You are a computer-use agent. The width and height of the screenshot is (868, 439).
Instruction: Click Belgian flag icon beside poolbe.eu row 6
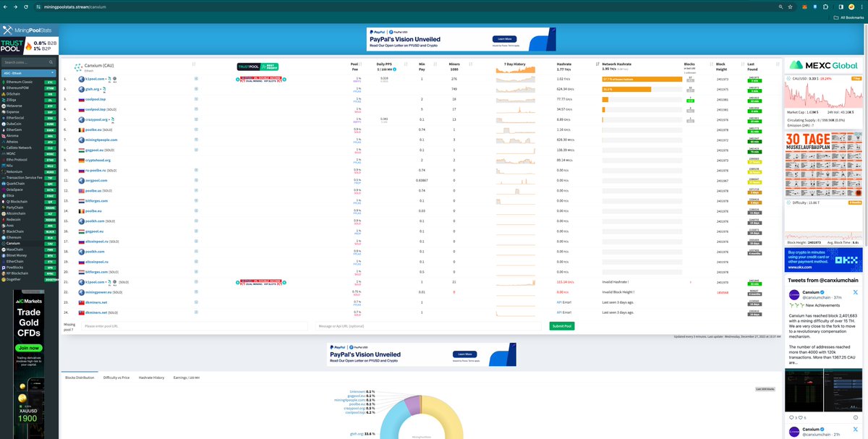pos(81,129)
